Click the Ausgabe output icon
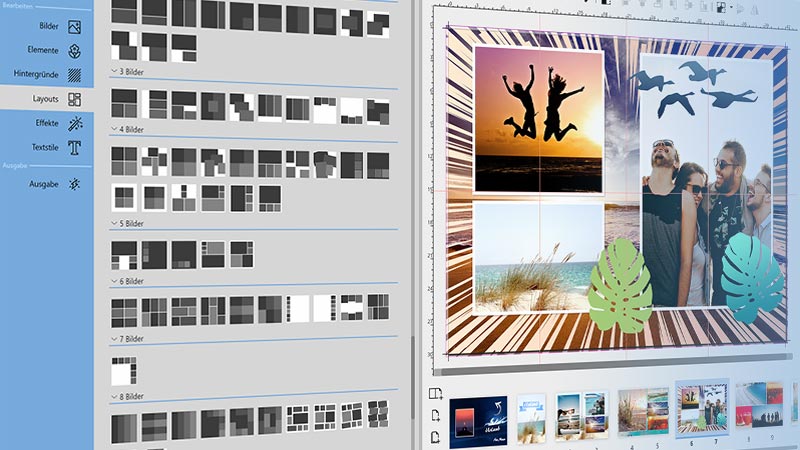 [74, 184]
